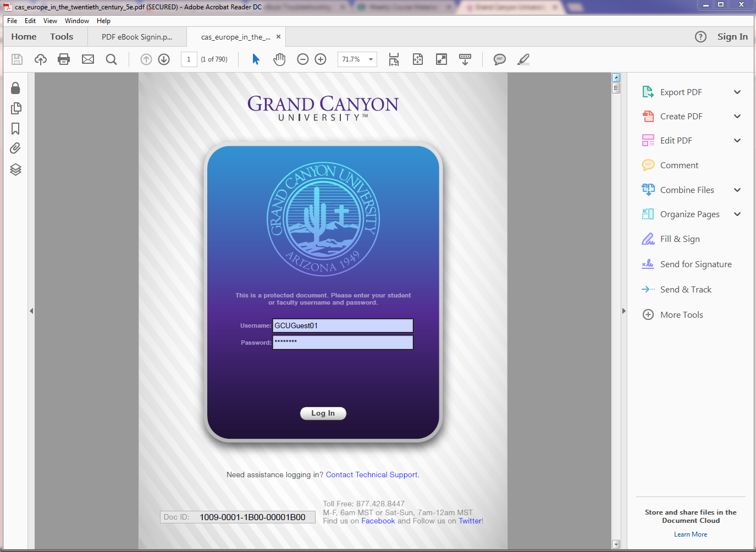Click Sign In at top right

[732, 37]
